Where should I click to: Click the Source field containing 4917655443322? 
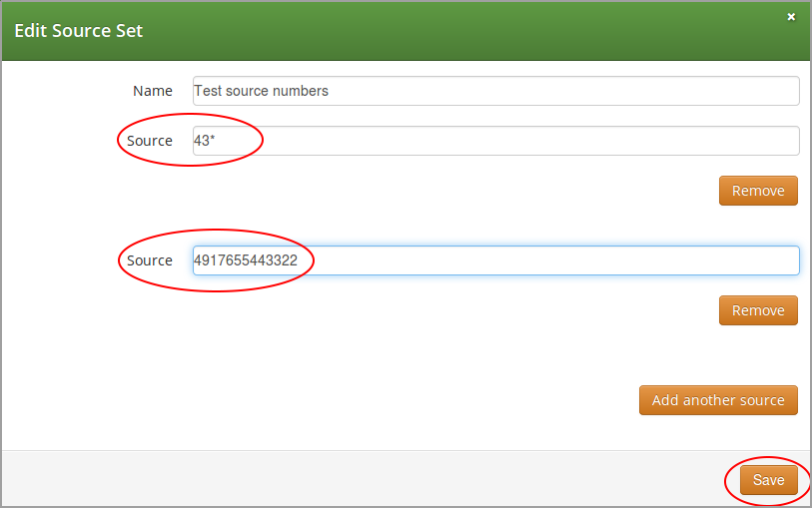496,260
